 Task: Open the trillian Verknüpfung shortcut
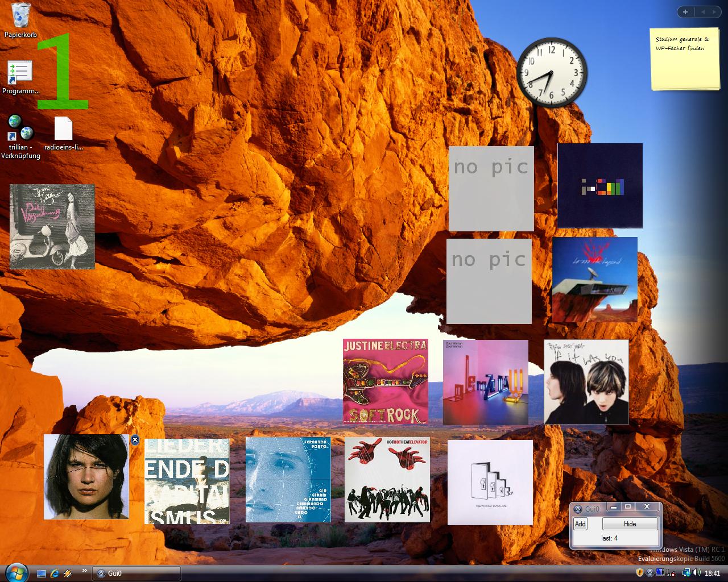point(20,128)
